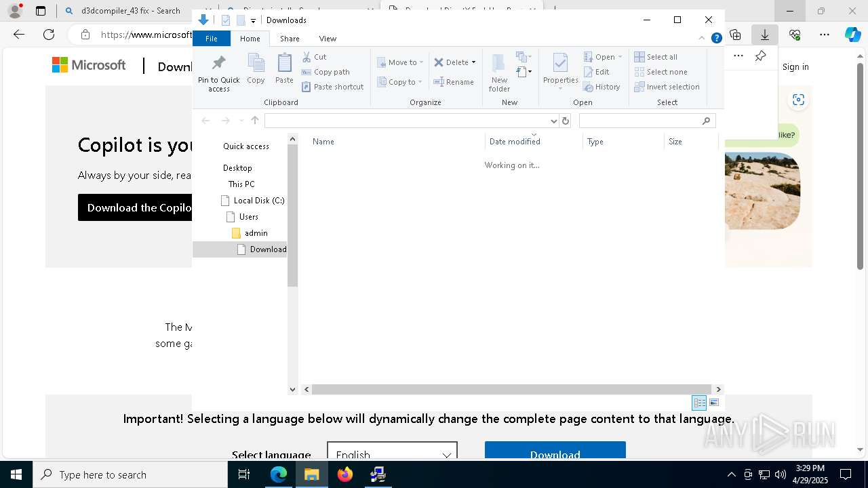Select This PC in the navigation pane

(x=241, y=184)
